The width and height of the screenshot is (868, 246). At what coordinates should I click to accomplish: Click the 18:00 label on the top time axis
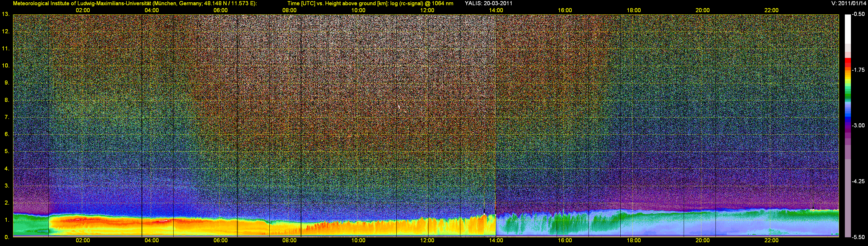(634, 10)
